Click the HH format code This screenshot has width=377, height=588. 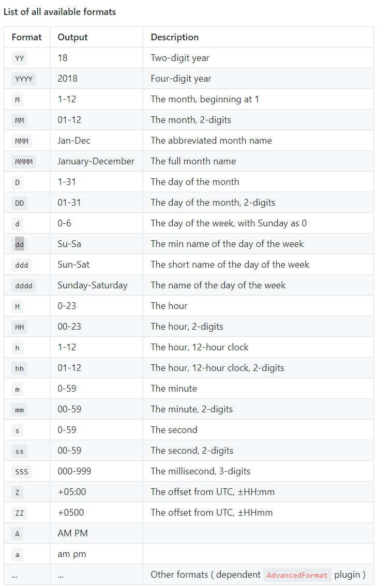pyautogui.click(x=20, y=327)
